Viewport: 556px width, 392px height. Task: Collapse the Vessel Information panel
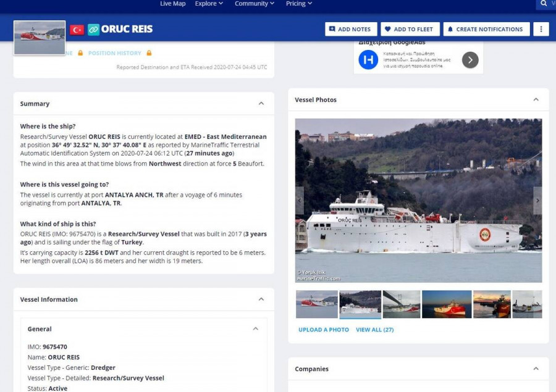coord(261,299)
